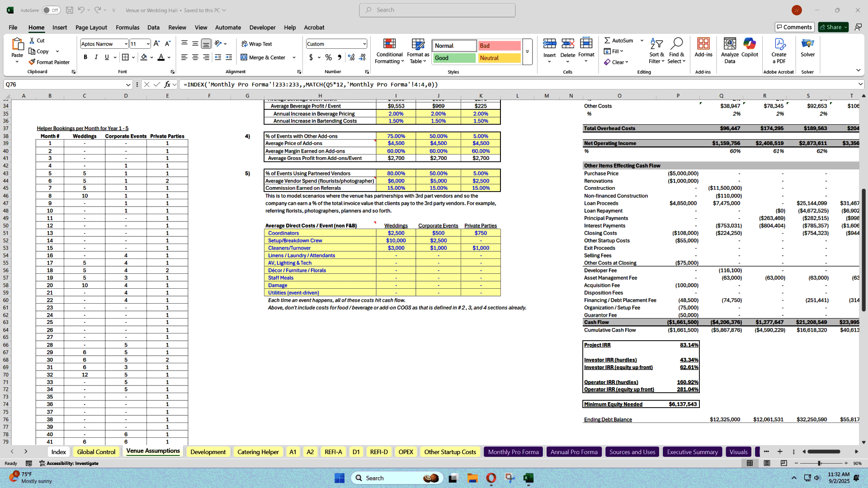The image size is (868, 488).
Task: Open the Name Box dropdown
Action: pos(128,84)
